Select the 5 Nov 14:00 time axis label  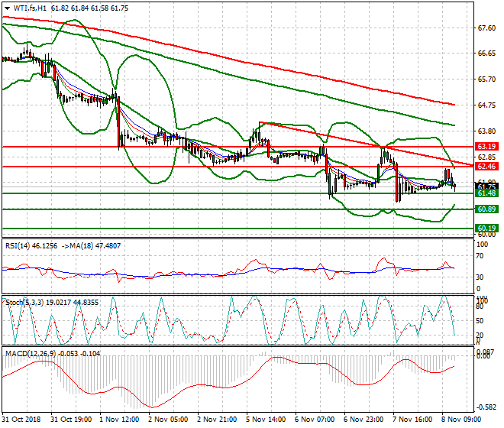tap(266, 420)
